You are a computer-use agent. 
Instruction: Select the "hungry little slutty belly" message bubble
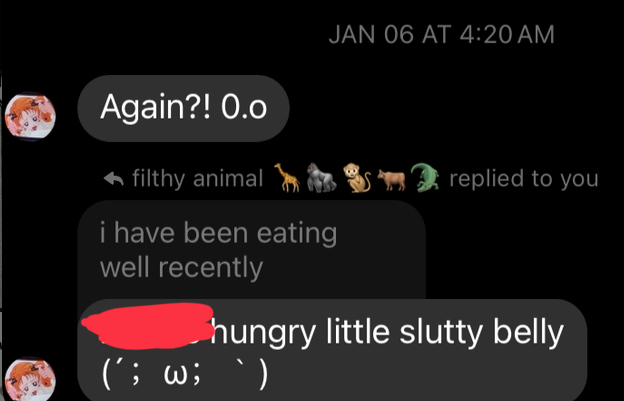point(332,350)
